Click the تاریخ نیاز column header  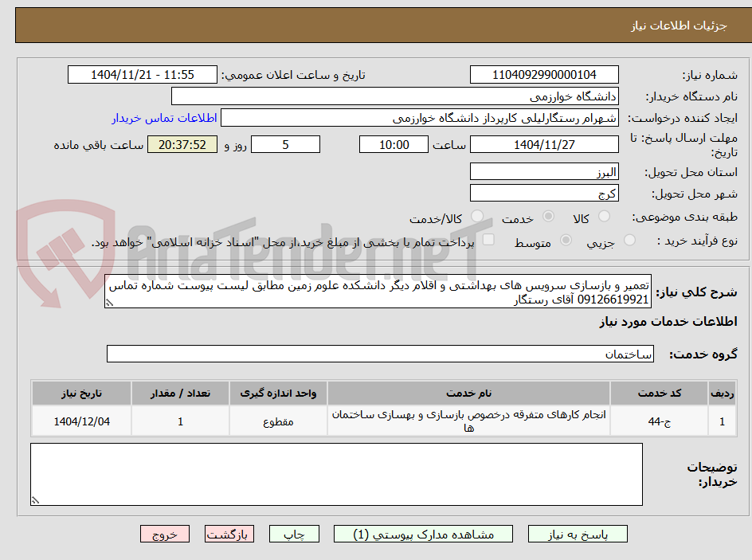(81, 394)
